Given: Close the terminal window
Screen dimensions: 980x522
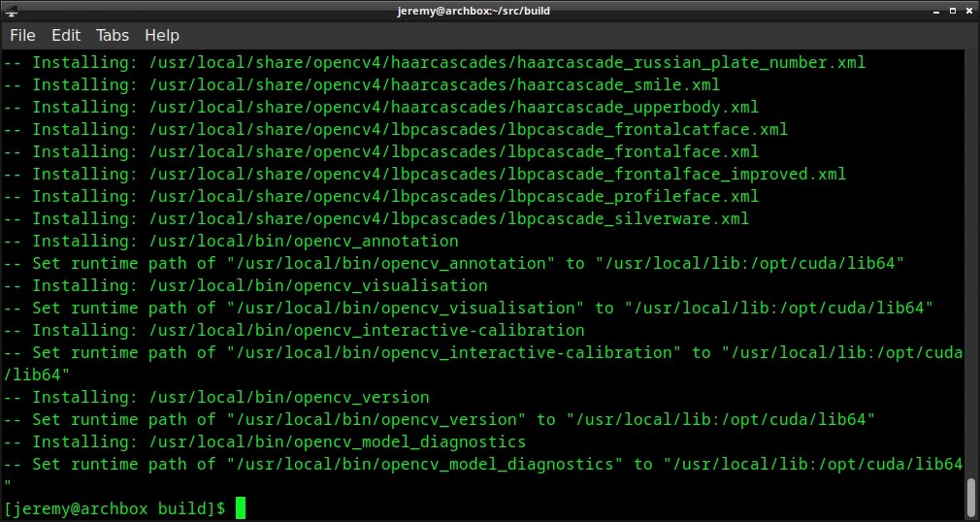Looking at the screenshot, I should (x=968, y=11).
